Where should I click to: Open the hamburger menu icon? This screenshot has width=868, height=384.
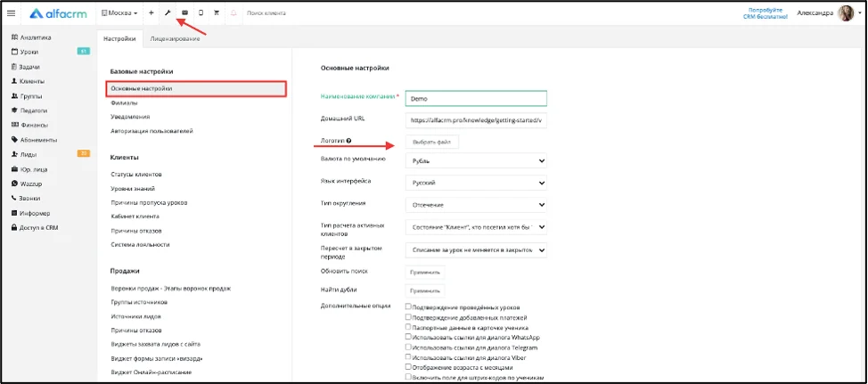click(11, 12)
